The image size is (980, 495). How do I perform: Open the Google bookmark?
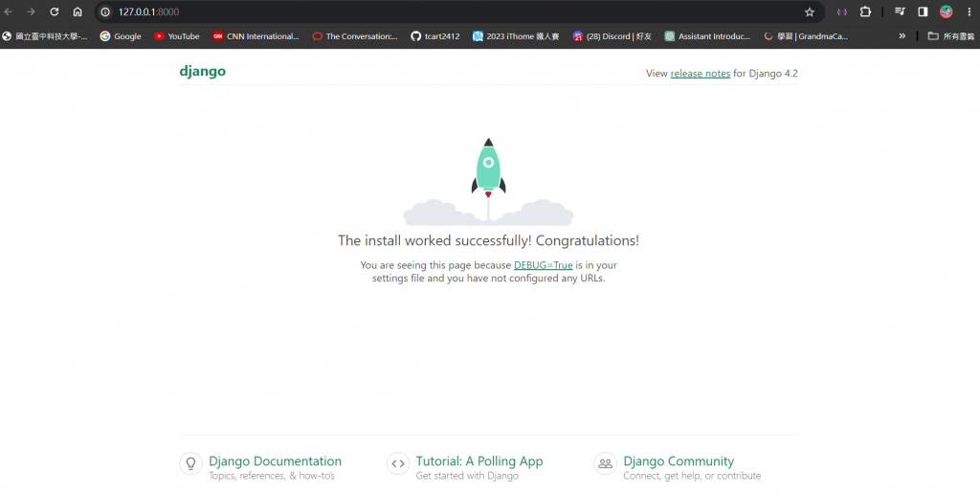coord(121,36)
